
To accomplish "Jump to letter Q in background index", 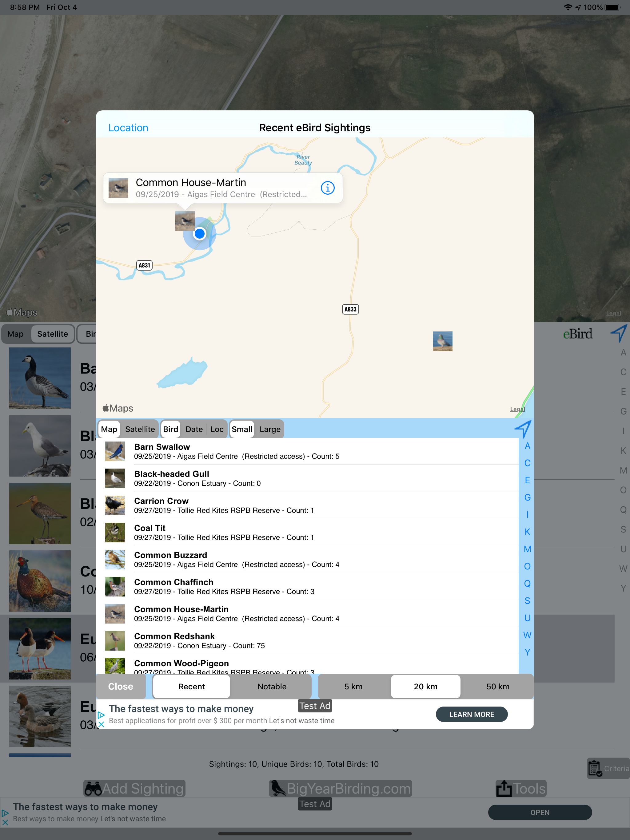I will (x=623, y=509).
